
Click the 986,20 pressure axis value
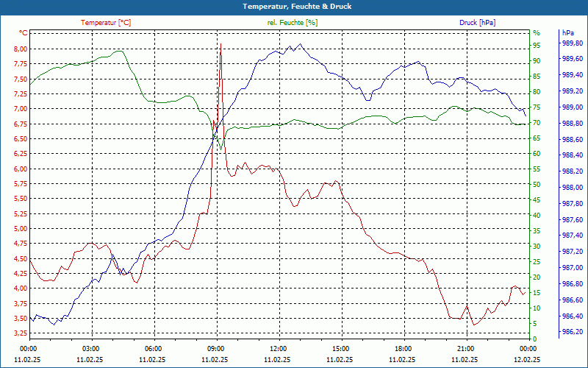573,332
